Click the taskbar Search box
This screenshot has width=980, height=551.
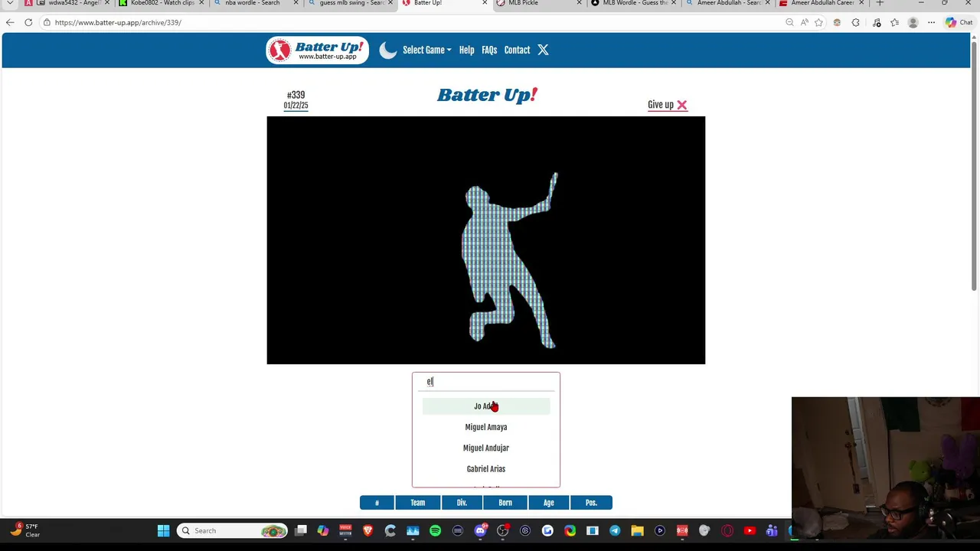(234, 530)
